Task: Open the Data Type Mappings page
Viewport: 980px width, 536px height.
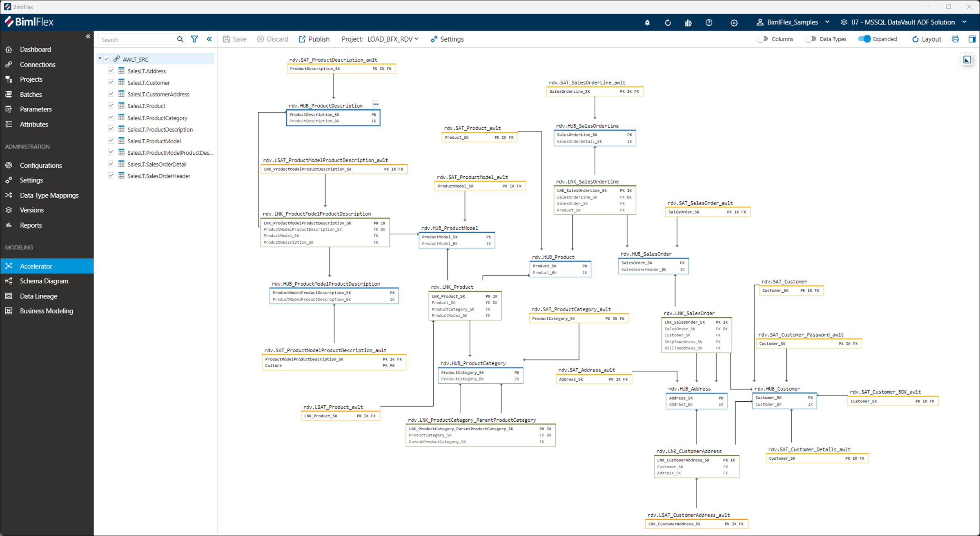Action: pos(49,195)
